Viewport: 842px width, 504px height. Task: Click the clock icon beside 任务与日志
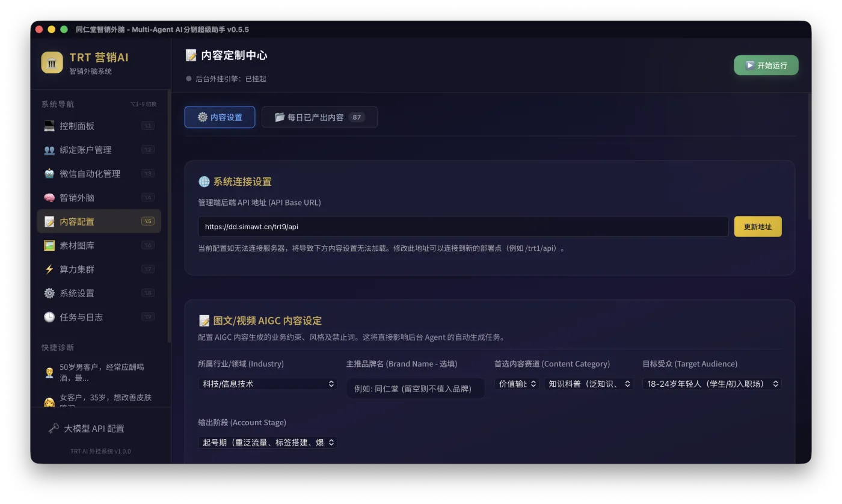(x=49, y=317)
